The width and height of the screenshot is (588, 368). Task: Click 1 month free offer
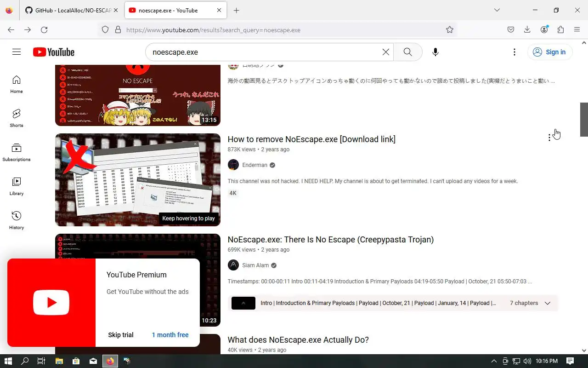[x=170, y=335]
